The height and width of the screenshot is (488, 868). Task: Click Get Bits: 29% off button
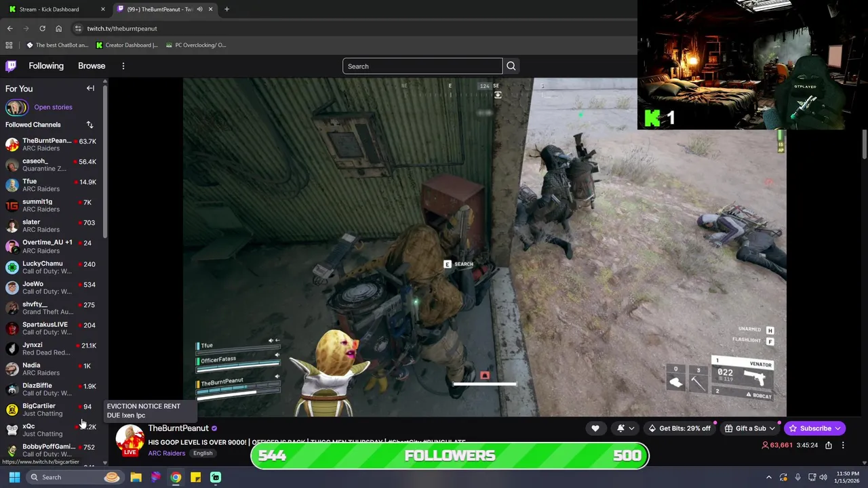(x=679, y=428)
